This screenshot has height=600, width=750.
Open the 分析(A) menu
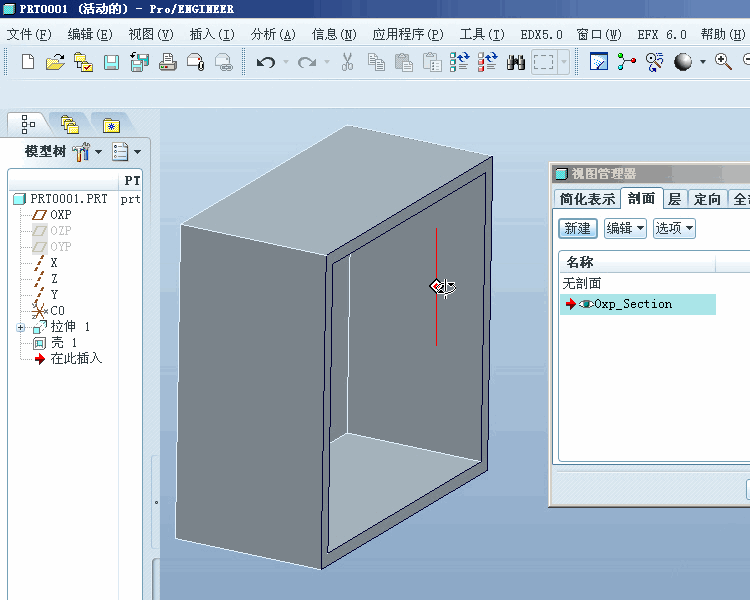273,34
